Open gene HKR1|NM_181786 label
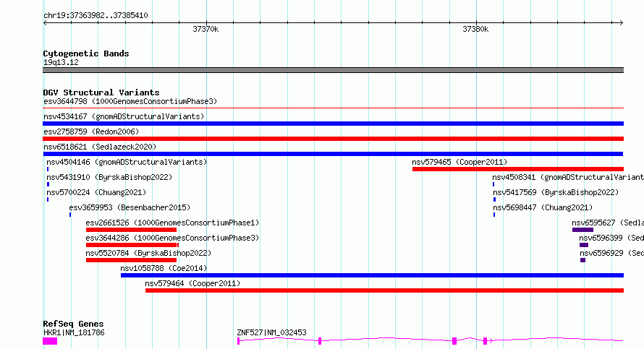 point(74,332)
